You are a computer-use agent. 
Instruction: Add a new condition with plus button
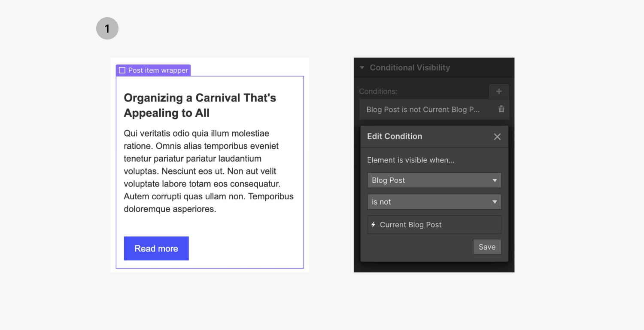(x=499, y=91)
